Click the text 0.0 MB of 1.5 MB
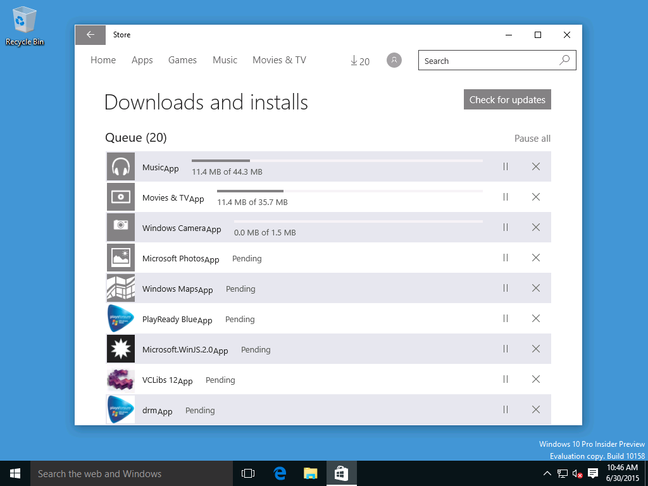 pos(265,233)
